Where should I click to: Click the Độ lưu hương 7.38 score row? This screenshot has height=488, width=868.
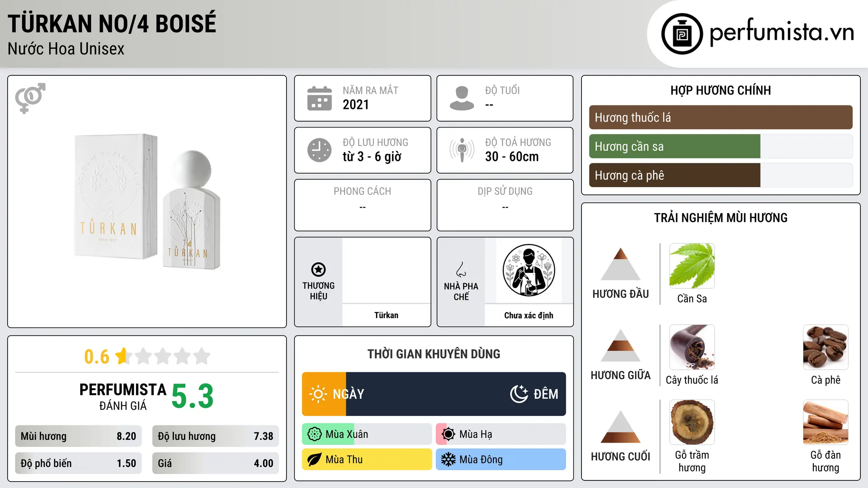click(x=215, y=436)
